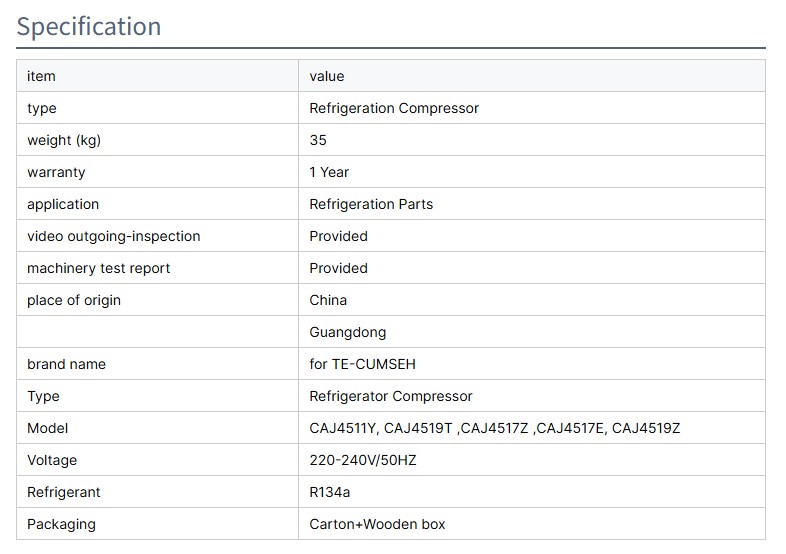786x554 pixels.
Task: Click the Specification section heading
Action: point(89,26)
